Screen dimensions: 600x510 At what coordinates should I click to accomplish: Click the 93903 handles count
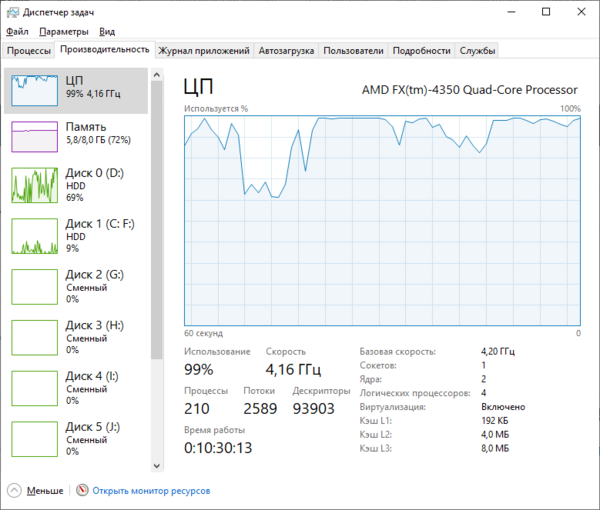[313, 409]
